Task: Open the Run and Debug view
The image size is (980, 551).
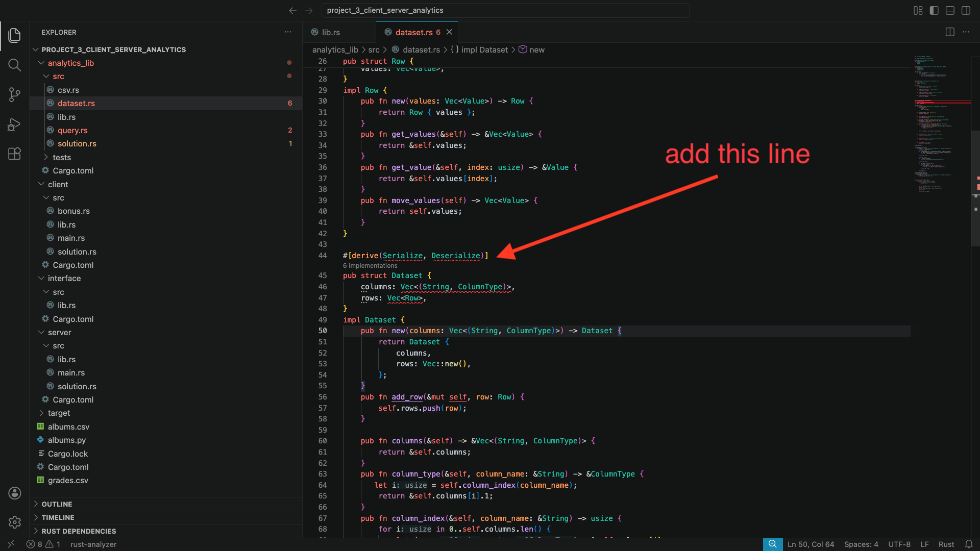Action: click(x=15, y=124)
